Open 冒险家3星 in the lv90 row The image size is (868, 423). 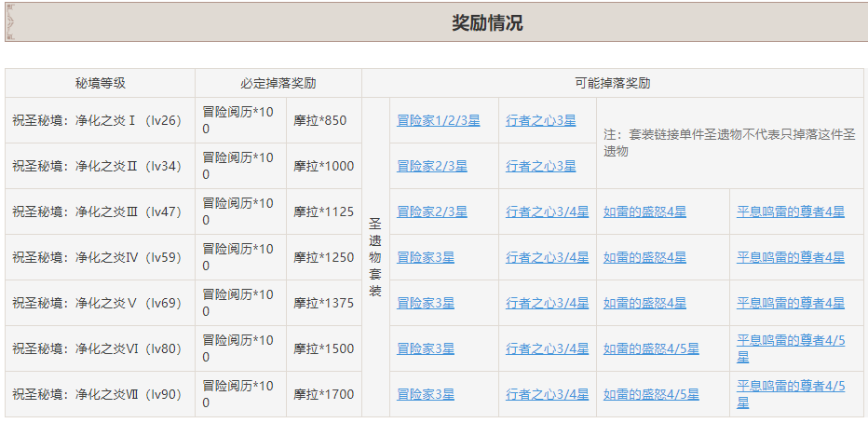[426, 395]
